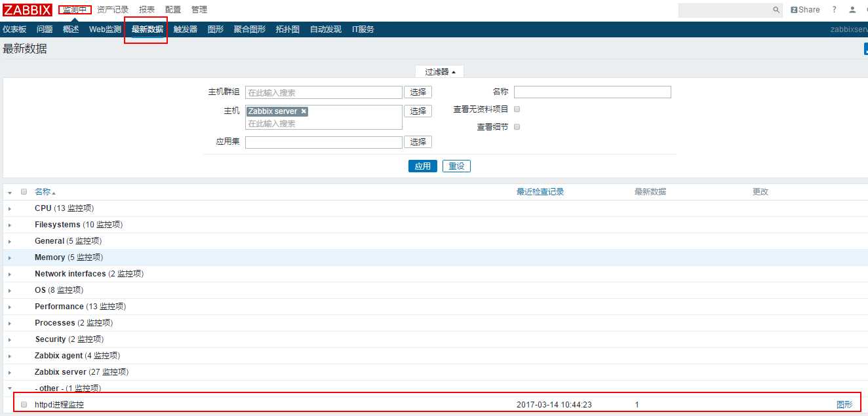The height and width of the screenshot is (416, 868).
Task: Expand the Zabbix server group
Action: coord(10,372)
